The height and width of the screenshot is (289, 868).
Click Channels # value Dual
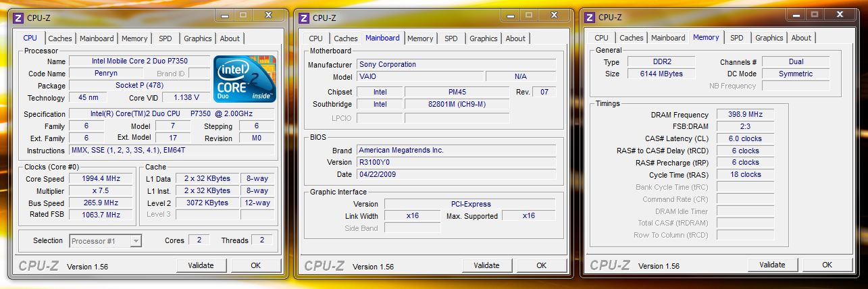click(x=796, y=61)
